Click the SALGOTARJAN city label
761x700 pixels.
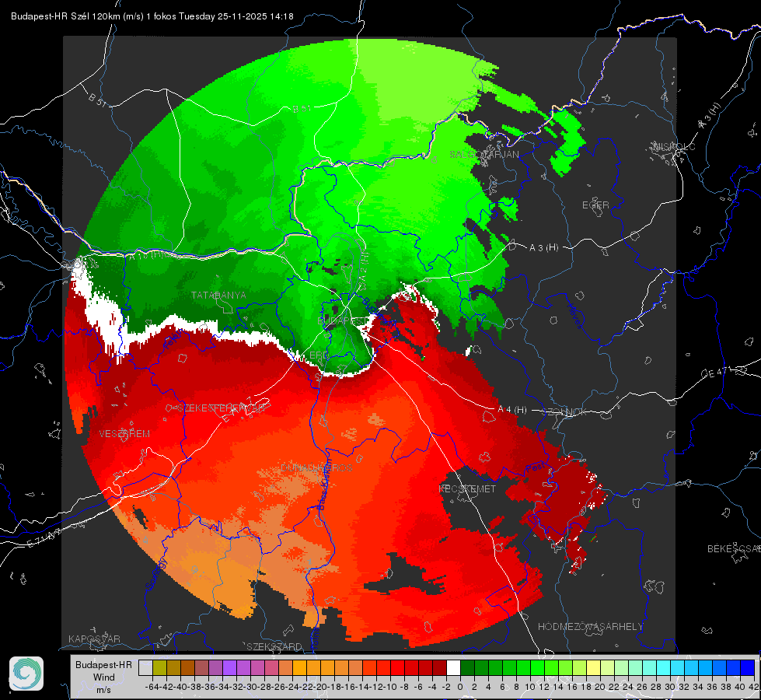[x=484, y=155]
